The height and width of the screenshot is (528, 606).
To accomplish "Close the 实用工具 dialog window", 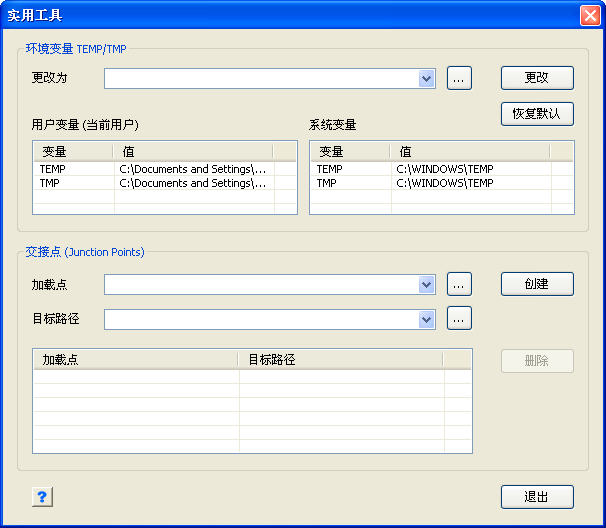I will coord(589,15).
